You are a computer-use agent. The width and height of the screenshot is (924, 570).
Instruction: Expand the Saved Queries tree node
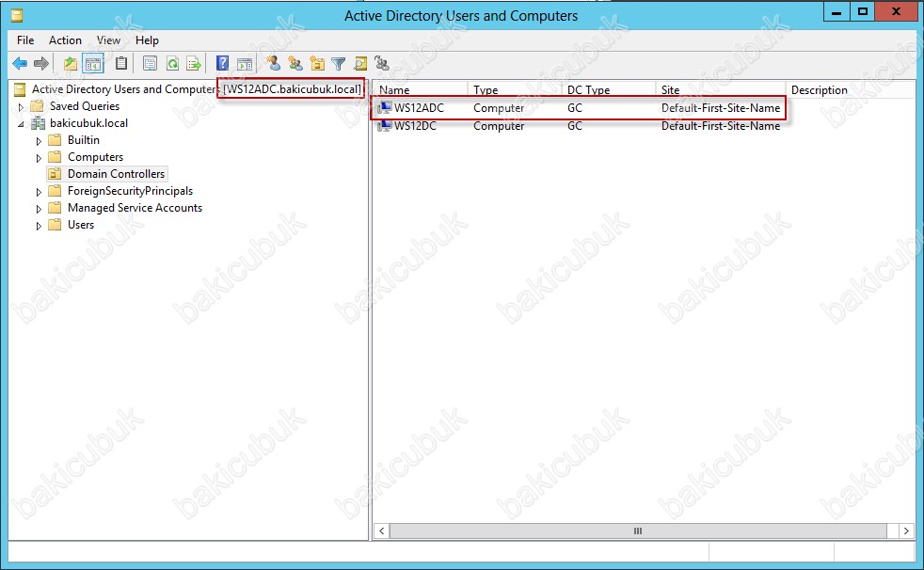[x=22, y=106]
